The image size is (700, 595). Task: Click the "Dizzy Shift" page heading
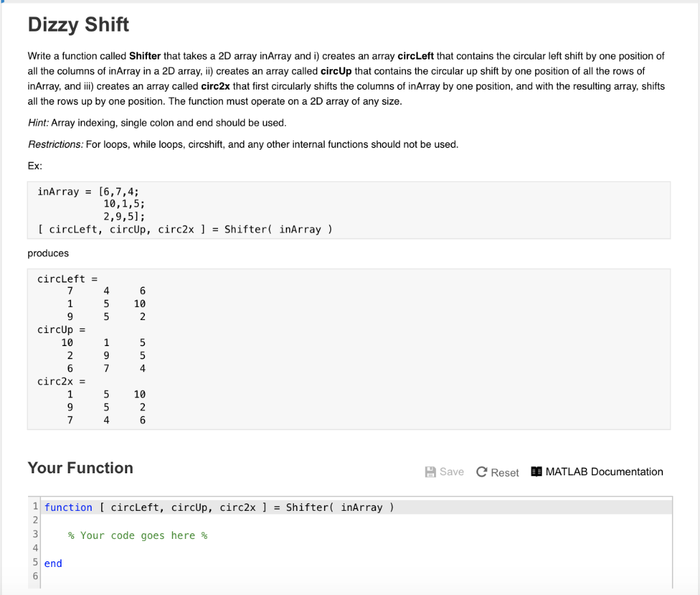tap(79, 25)
